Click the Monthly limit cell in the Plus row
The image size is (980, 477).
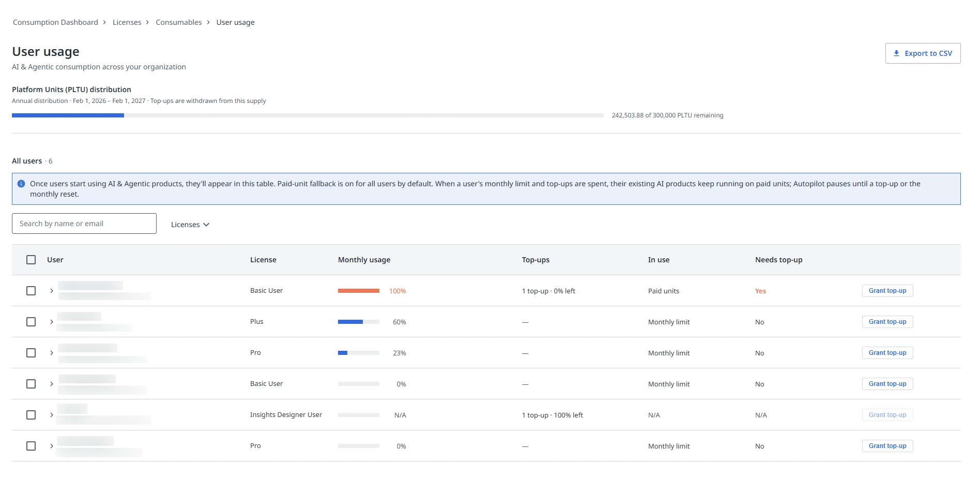[669, 322]
